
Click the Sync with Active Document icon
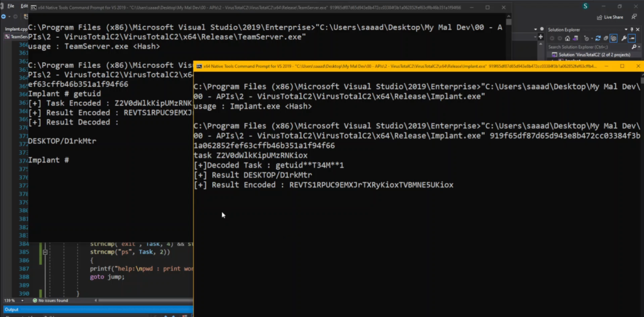click(598, 38)
